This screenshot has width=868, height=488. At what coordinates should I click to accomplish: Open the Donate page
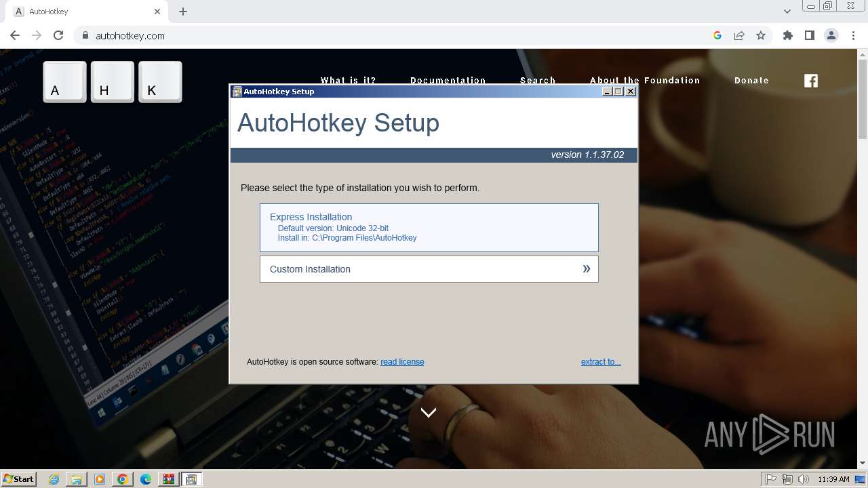pos(751,80)
